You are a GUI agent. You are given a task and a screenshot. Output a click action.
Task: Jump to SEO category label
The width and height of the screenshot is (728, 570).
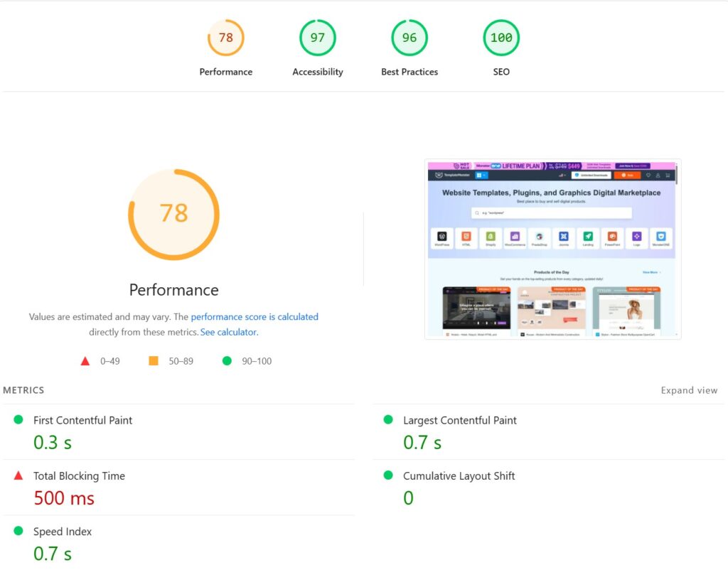tap(501, 72)
